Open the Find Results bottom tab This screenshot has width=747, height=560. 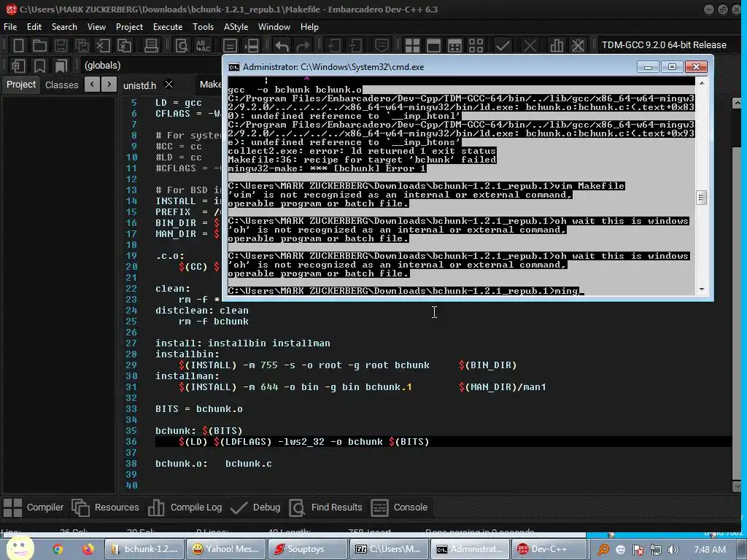click(x=326, y=507)
